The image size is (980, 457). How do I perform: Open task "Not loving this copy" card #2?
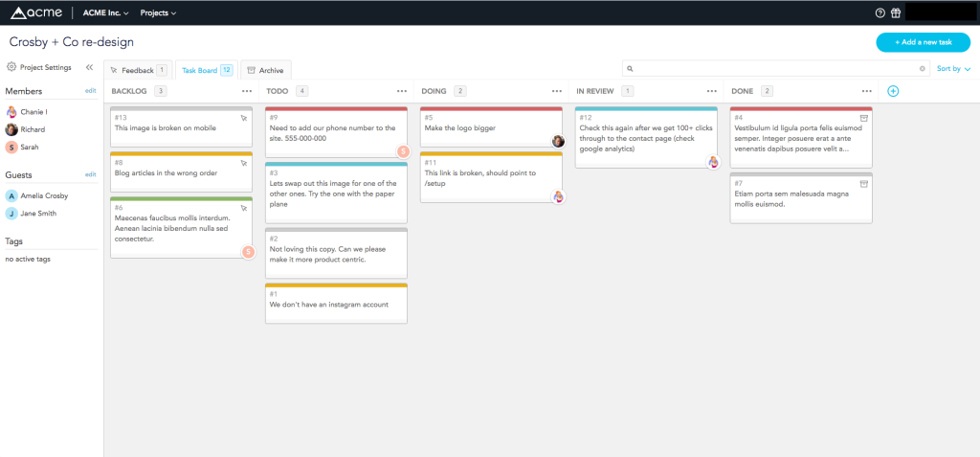336,254
